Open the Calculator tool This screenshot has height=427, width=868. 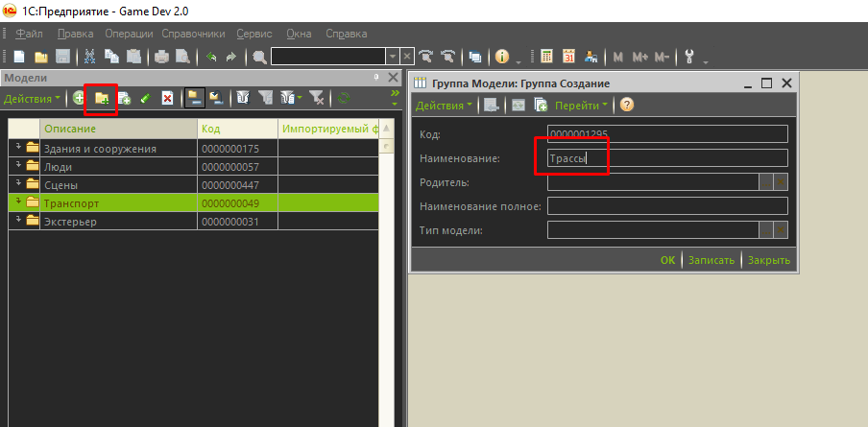[x=547, y=57]
